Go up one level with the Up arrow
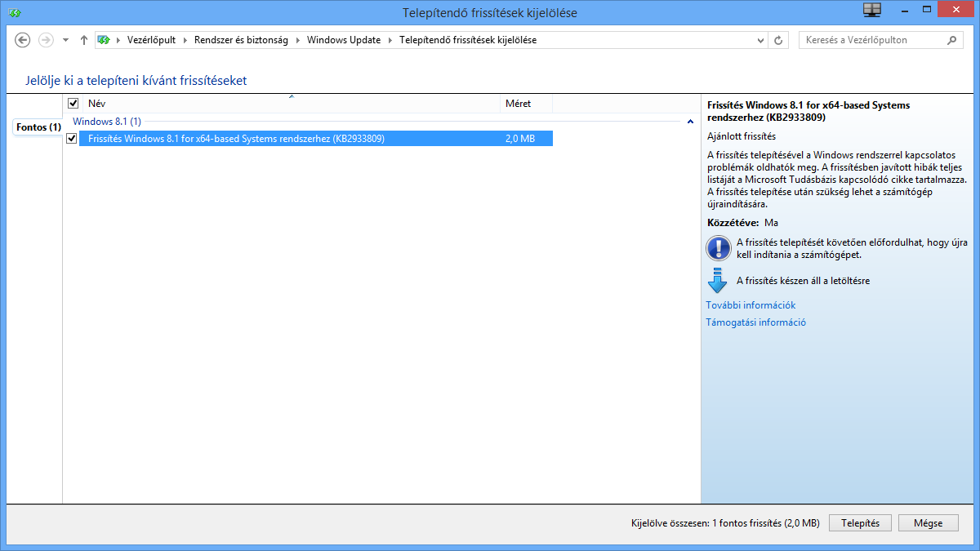The image size is (980, 551). coord(83,40)
